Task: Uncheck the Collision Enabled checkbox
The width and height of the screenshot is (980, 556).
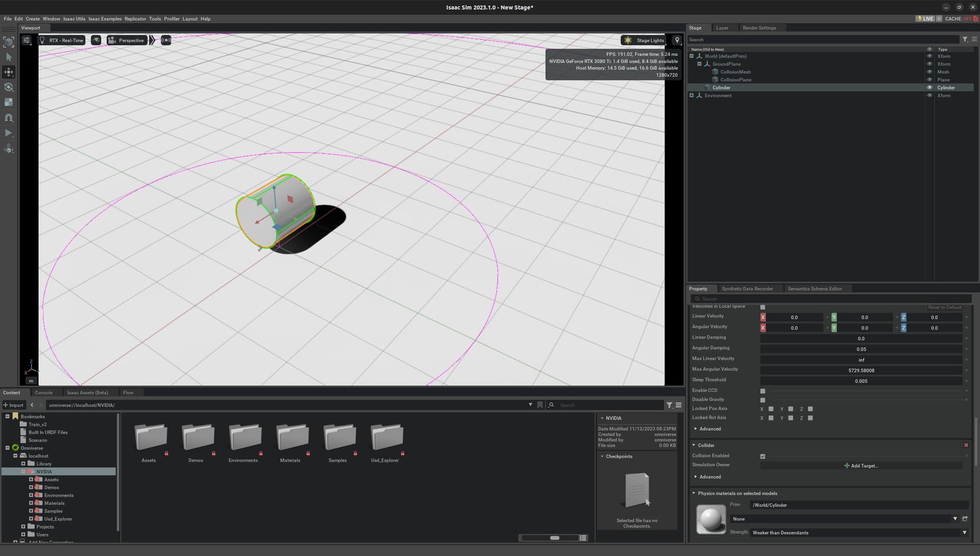Action: (763, 457)
